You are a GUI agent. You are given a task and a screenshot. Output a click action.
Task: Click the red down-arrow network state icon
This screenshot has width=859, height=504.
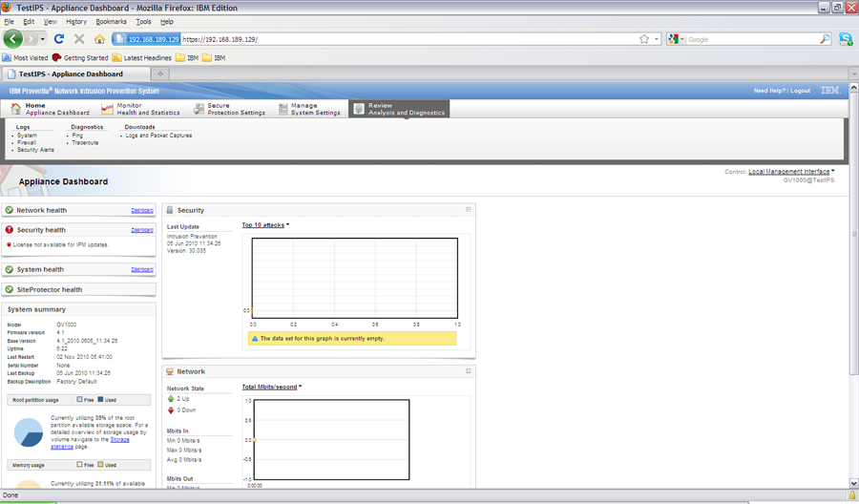(x=171, y=409)
